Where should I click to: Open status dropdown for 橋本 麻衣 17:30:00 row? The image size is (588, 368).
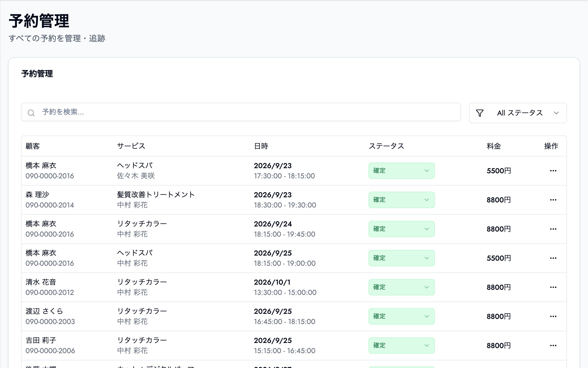coord(401,171)
